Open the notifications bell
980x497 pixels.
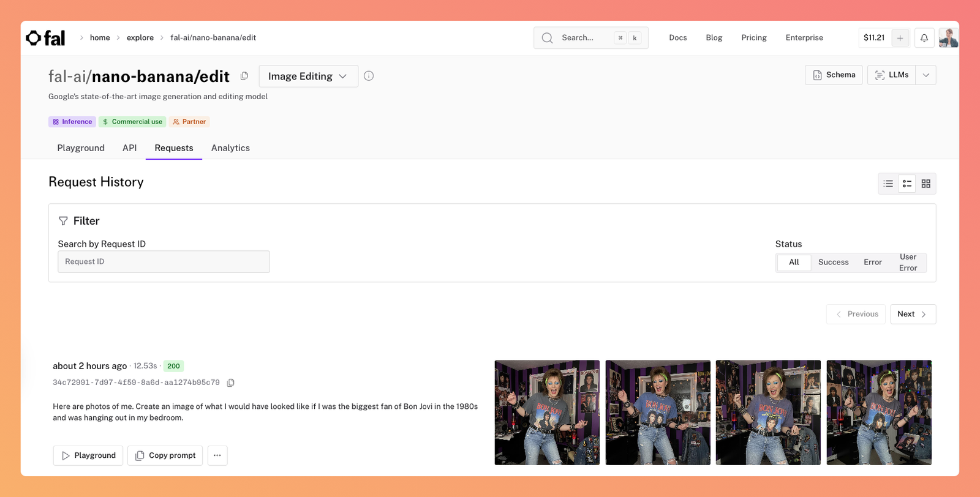pyautogui.click(x=924, y=38)
